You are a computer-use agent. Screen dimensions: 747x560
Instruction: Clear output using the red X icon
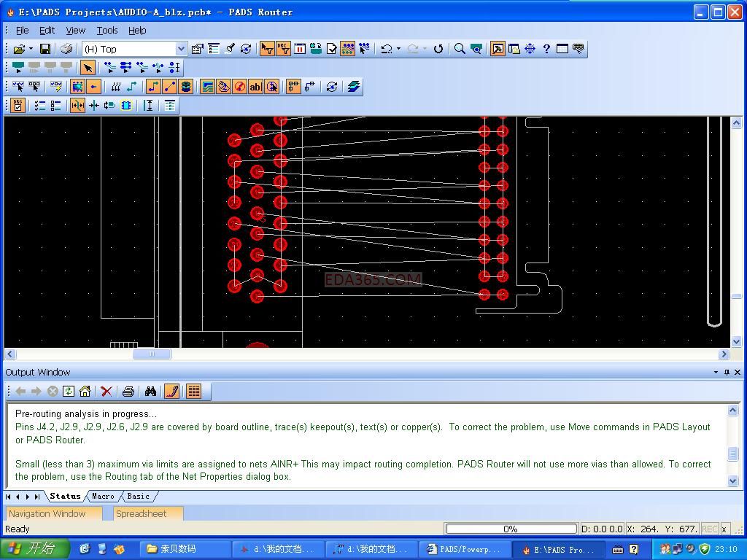coord(107,392)
